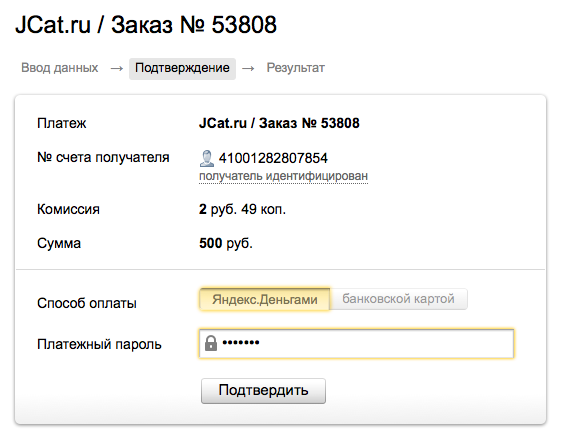Click the padlock icon in password field
The width and height of the screenshot is (564, 440).
(211, 343)
